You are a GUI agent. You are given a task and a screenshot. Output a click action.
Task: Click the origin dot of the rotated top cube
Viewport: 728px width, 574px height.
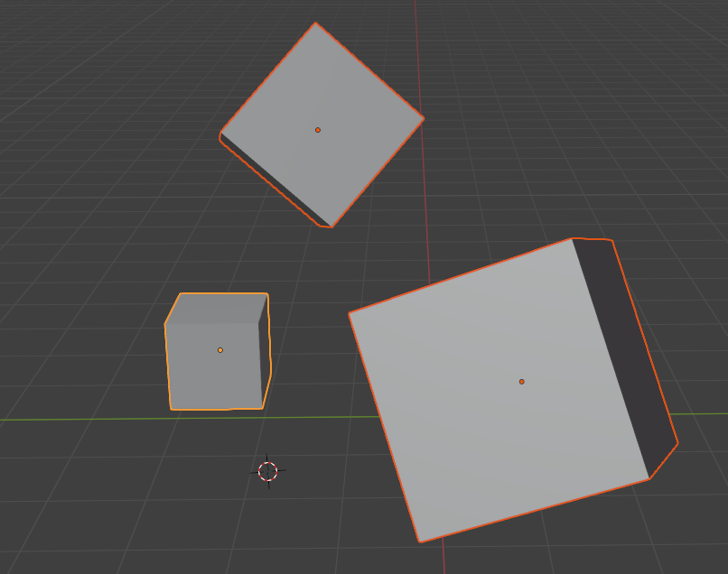pos(318,129)
